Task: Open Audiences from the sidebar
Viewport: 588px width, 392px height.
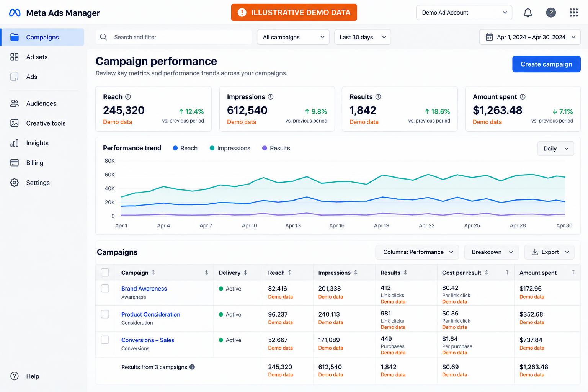Action: [x=42, y=103]
